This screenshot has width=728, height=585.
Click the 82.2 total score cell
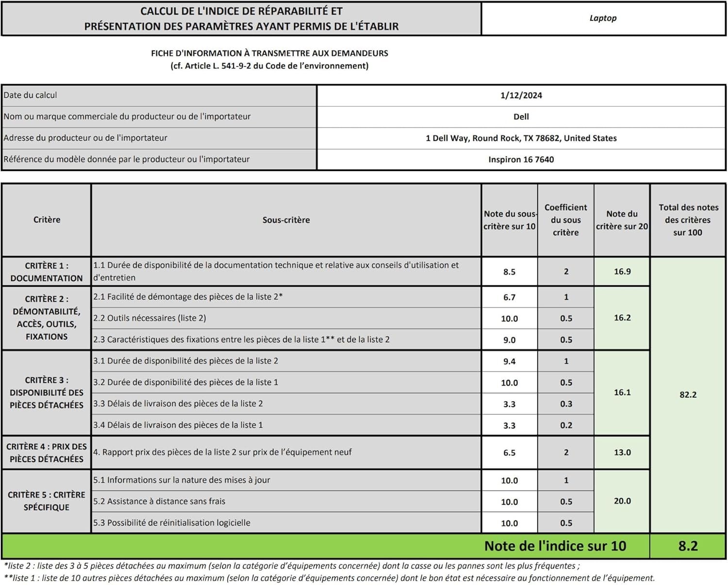(x=688, y=395)
